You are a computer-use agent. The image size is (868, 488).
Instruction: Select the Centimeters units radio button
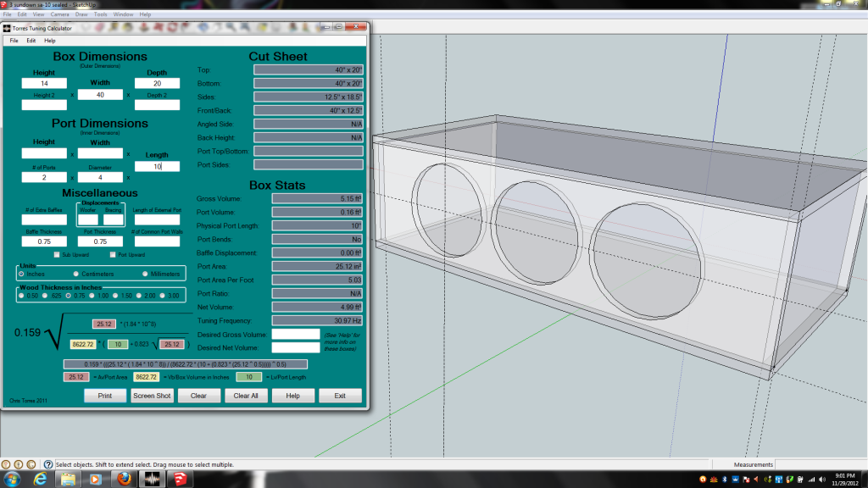pyautogui.click(x=75, y=274)
